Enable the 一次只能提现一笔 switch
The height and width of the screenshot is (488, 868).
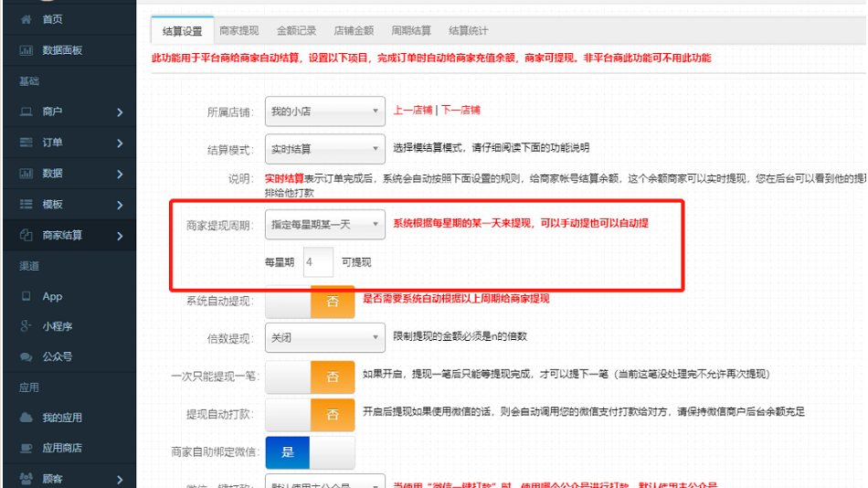pos(310,376)
